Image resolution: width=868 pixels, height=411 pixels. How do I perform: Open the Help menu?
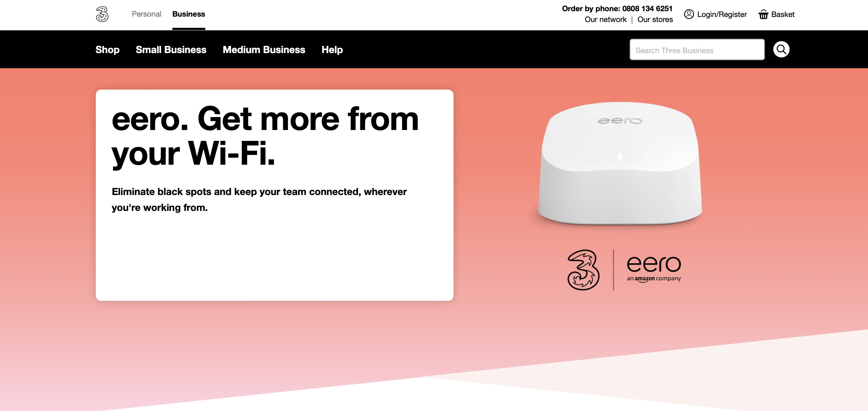pyautogui.click(x=332, y=49)
